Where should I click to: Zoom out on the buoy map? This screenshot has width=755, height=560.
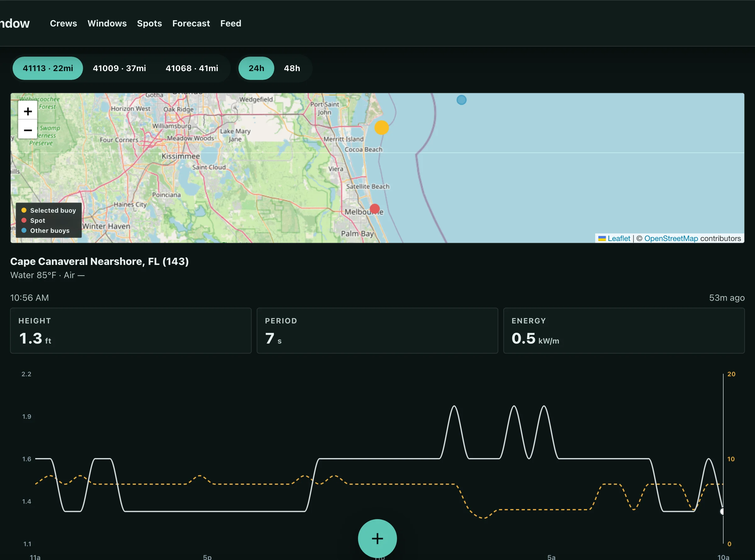(28, 130)
